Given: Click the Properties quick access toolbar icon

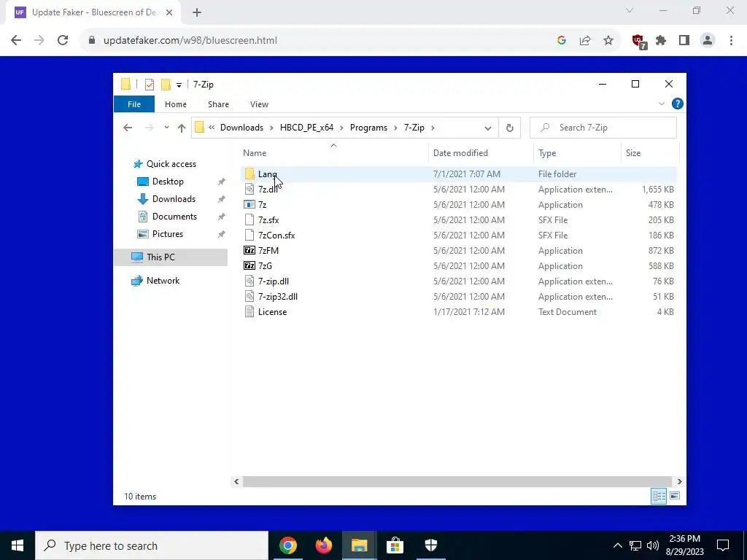Looking at the screenshot, I should click(x=150, y=85).
